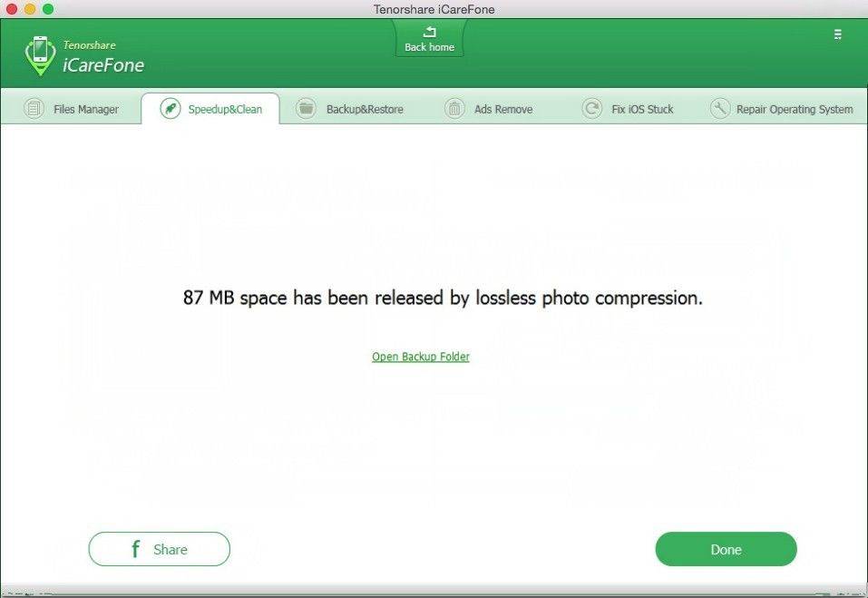Minimize the window with the yellow button
Image resolution: width=868 pixels, height=598 pixels.
click(x=30, y=9)
